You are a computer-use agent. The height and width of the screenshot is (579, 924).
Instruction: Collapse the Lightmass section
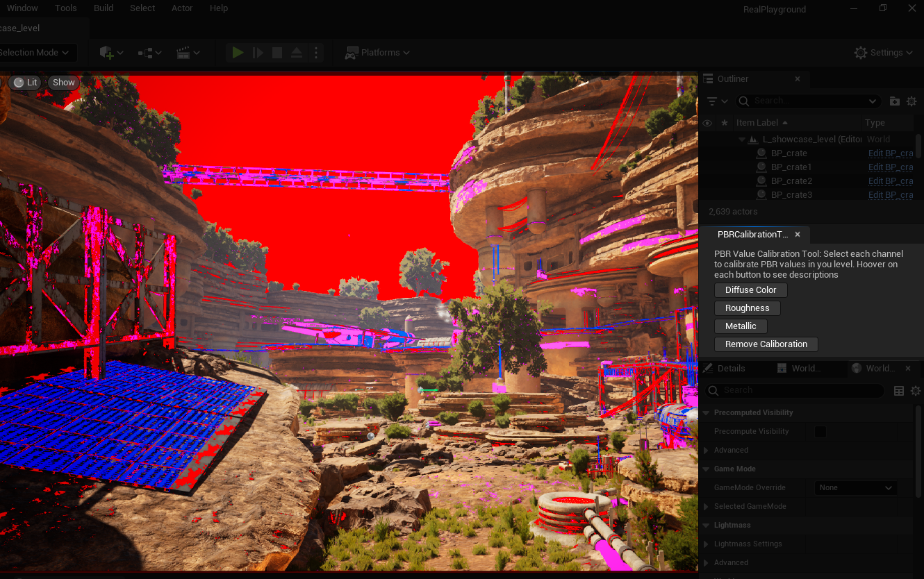tap(707, 526)
